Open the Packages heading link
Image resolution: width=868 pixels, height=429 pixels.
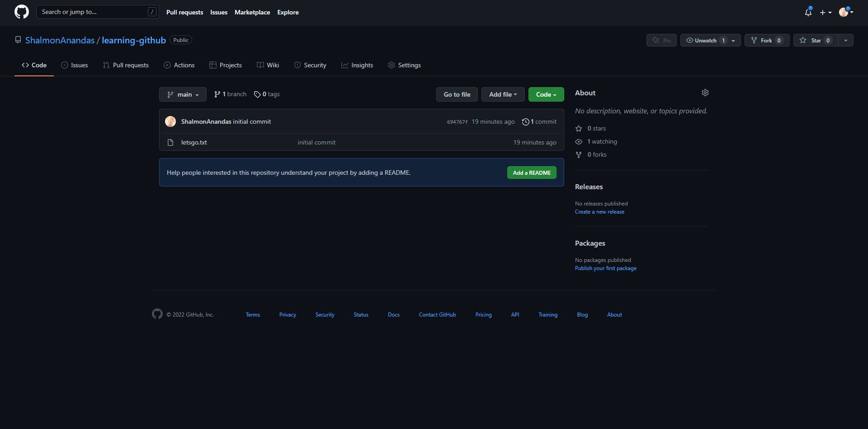(590, 243)
